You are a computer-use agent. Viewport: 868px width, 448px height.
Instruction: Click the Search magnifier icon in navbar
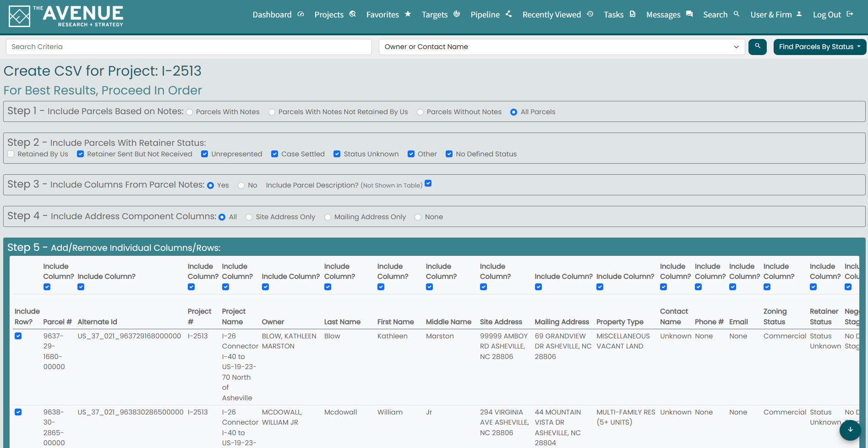[737, 14]
